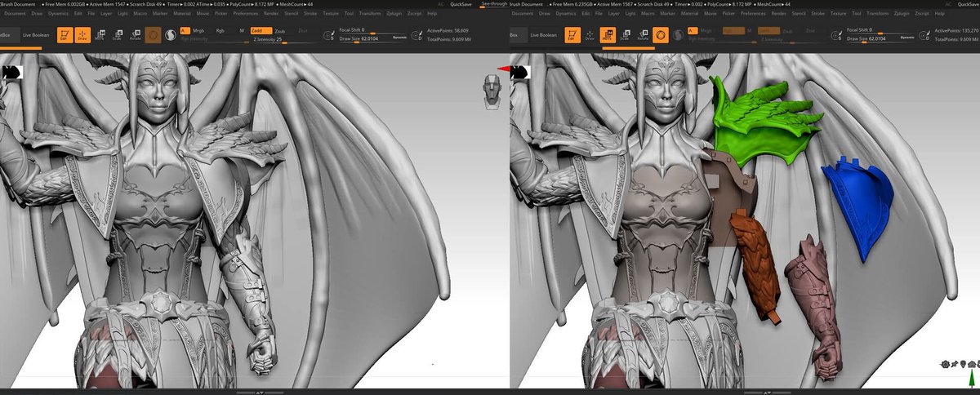Enable Mrgb mode in left window
This screenshot has width=980, height=395.
[x=198, y=30]
